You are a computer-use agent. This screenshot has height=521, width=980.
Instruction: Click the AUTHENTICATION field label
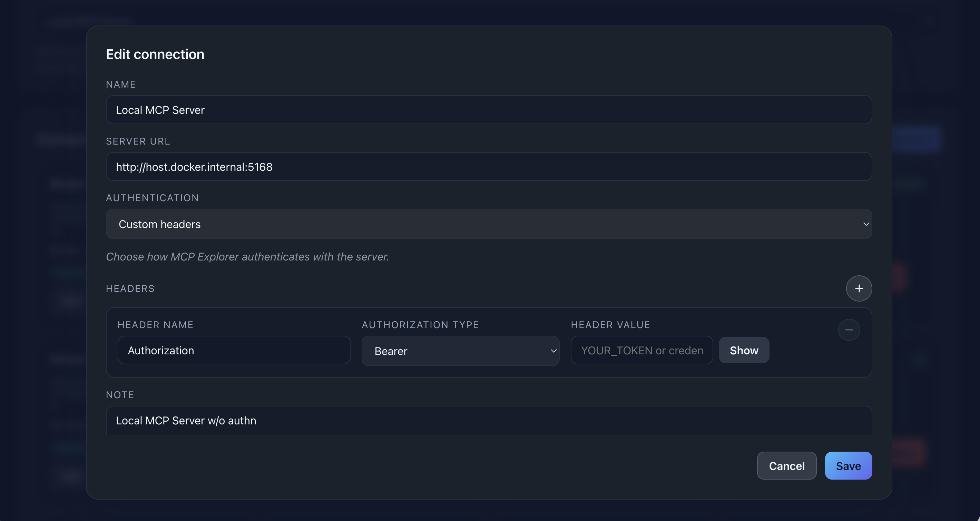point(152,198)
